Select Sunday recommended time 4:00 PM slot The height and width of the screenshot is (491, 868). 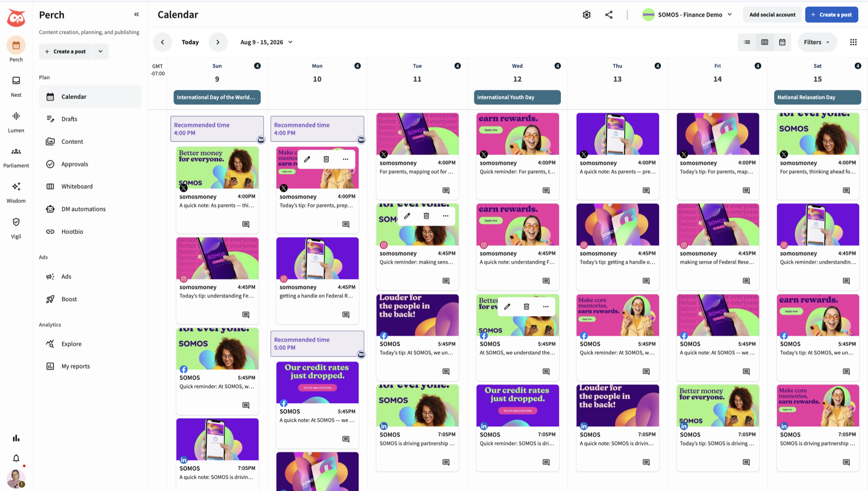[217, 129]
